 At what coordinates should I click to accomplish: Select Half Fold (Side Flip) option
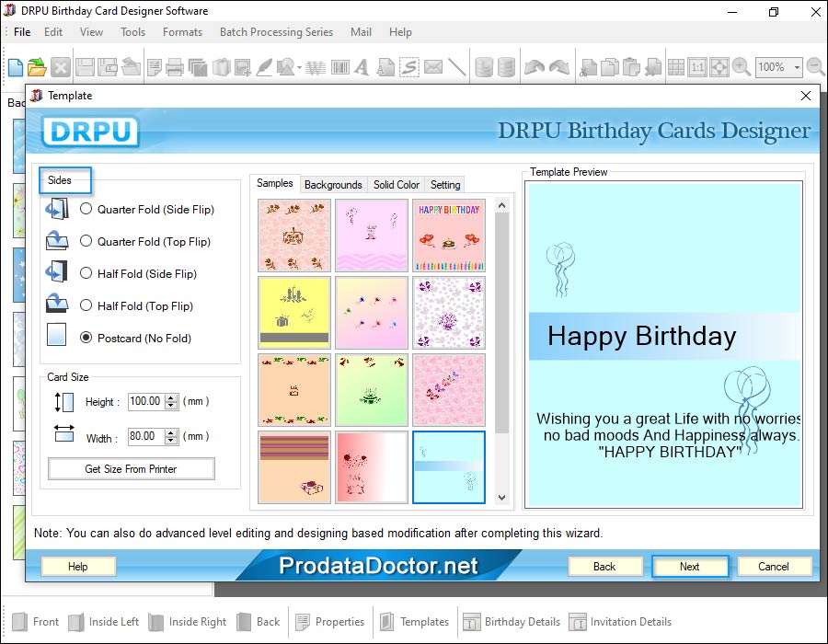[x=86, y=273]
